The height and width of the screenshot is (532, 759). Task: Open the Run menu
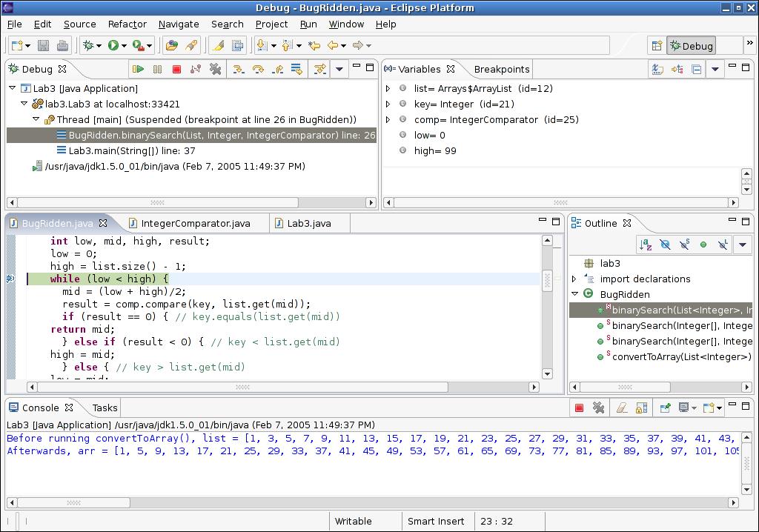point(308,24)
